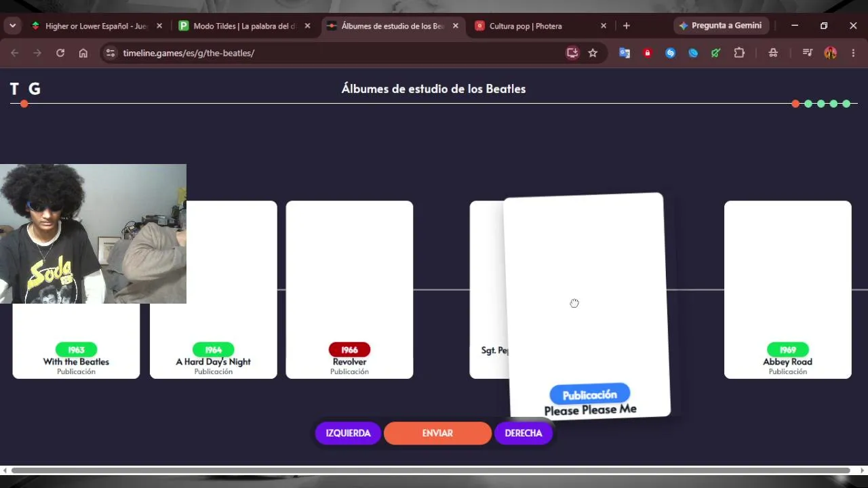The width and height of the screenshot is (868, 488).
Task: Open the Extensions puzzle menu
Action: coord(739,53)
